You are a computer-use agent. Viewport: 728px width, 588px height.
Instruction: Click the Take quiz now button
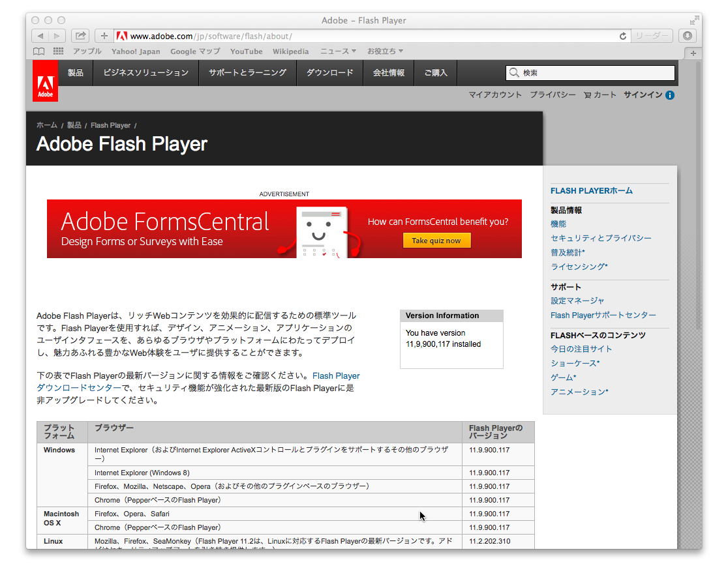[x=436, y=241]
